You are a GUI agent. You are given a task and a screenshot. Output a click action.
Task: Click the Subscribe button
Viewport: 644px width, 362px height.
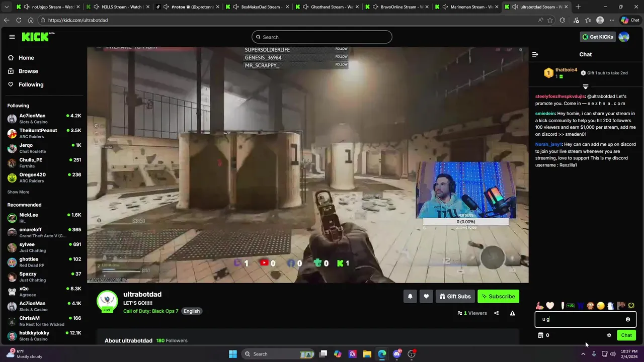(498, 297)
